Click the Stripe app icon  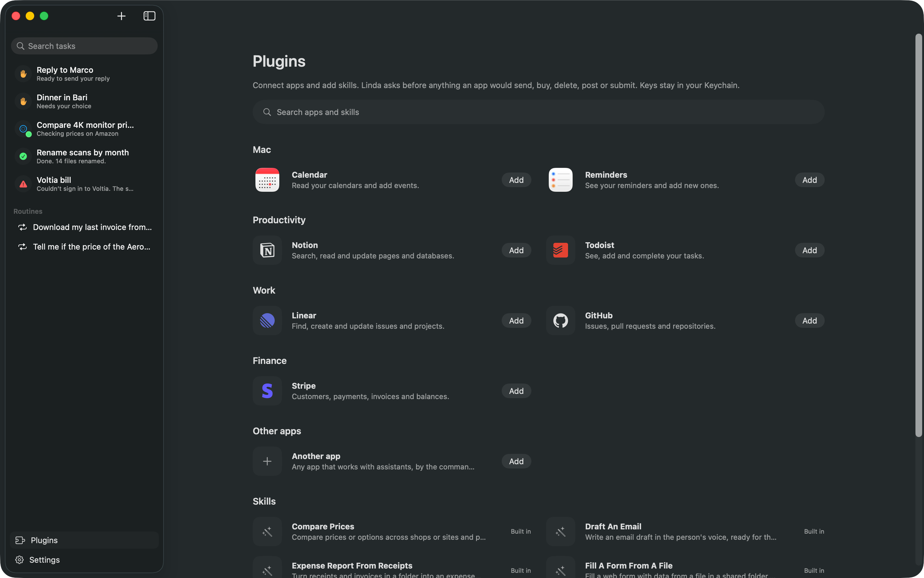point(267,391)
